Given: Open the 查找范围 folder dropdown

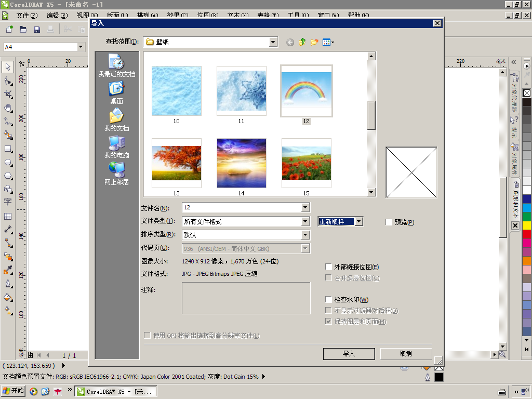Looking at the screenshot, I should pyautogui.click(x=273, y=42).
